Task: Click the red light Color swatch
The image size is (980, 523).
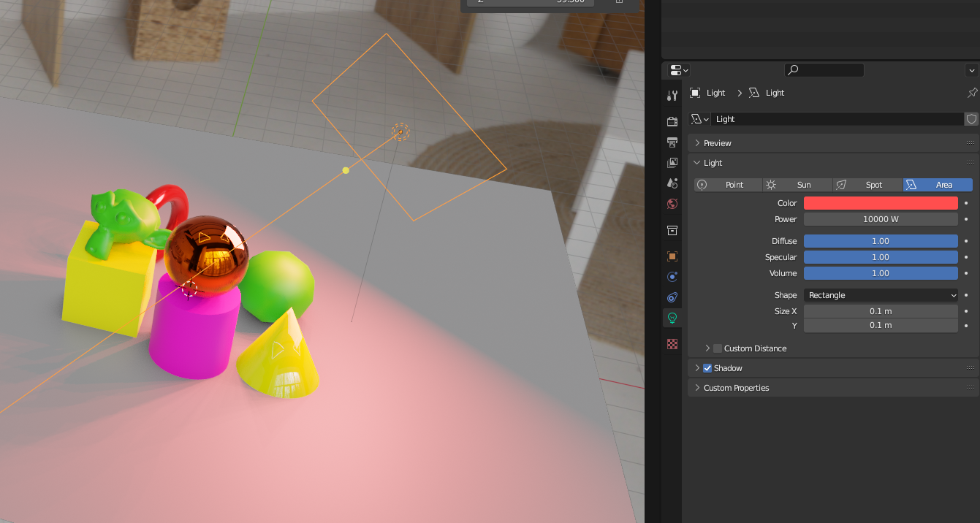Action: coord(881,203)
